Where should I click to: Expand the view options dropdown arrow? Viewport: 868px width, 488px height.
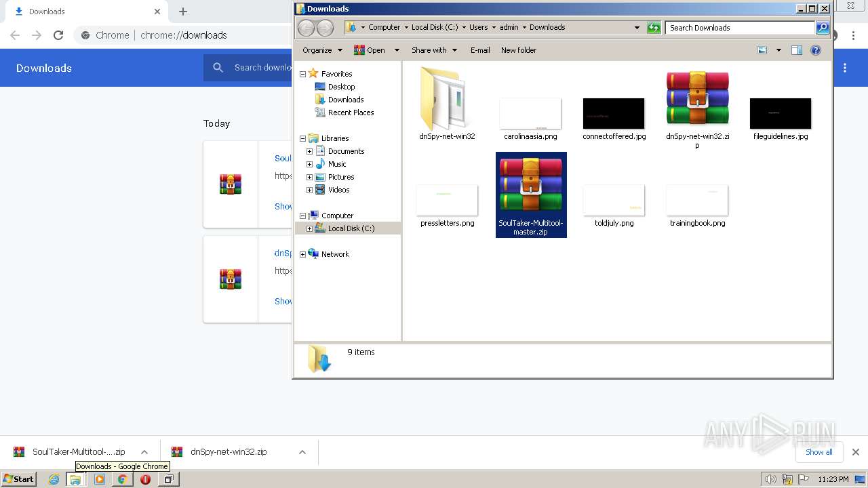pyautogui.click(x=778, y=50)
